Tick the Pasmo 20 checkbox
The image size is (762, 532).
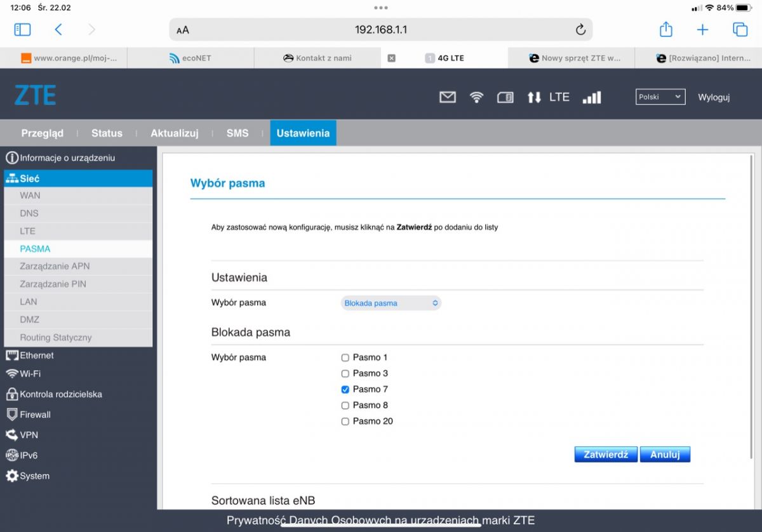coord(345,421)
